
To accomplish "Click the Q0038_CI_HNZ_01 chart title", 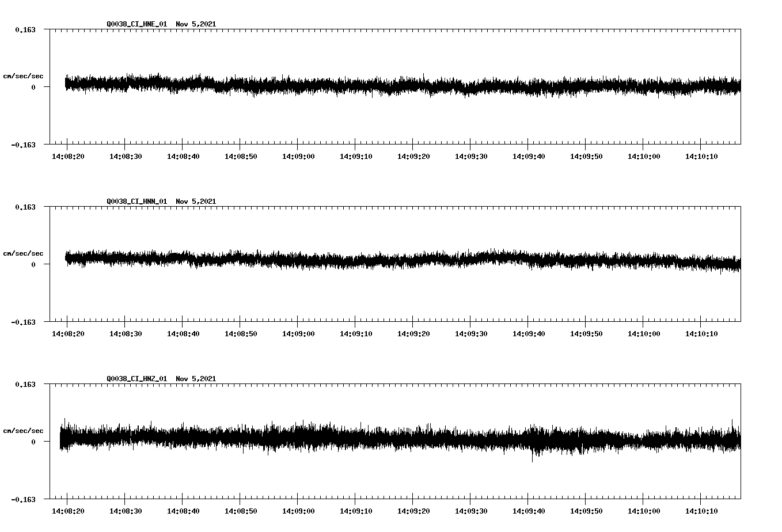I will pos(161,378).
